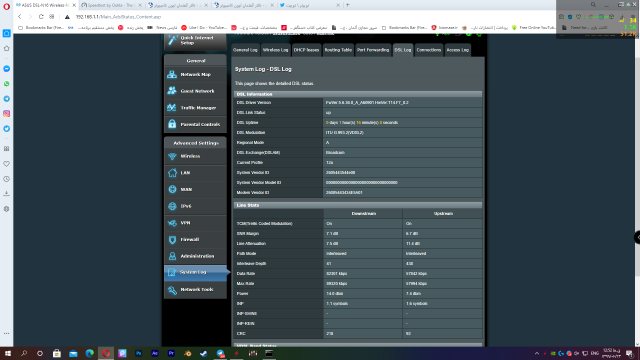Open IPv6 settings in sidebar

[195, 206]
